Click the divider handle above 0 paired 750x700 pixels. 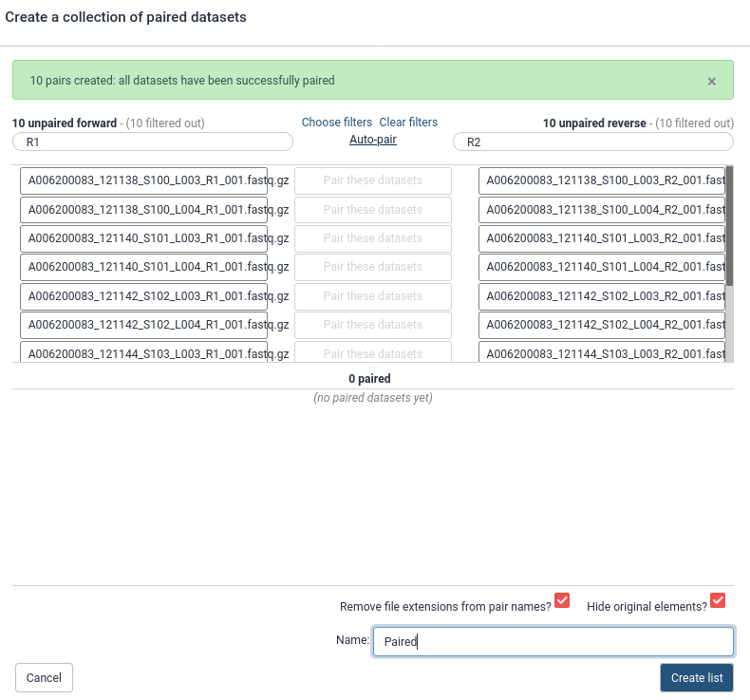pyautogui.click(x=372, y=367)
